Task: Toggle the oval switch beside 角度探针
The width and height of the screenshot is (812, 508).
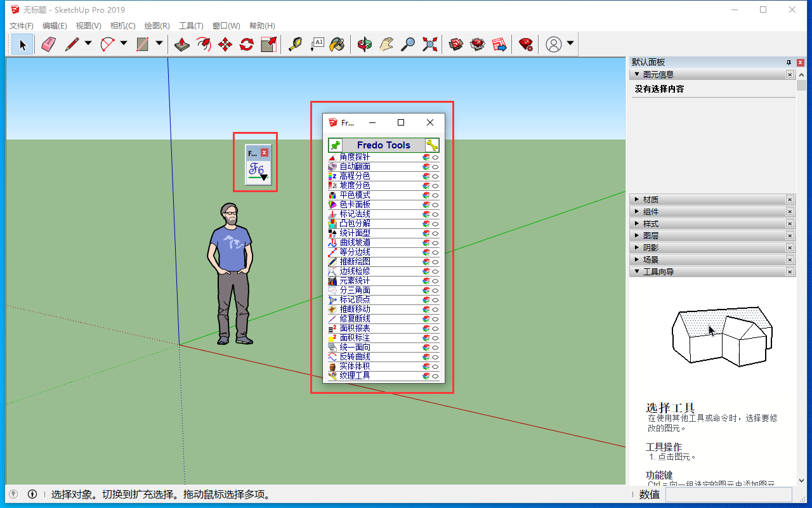Action: 436,157
